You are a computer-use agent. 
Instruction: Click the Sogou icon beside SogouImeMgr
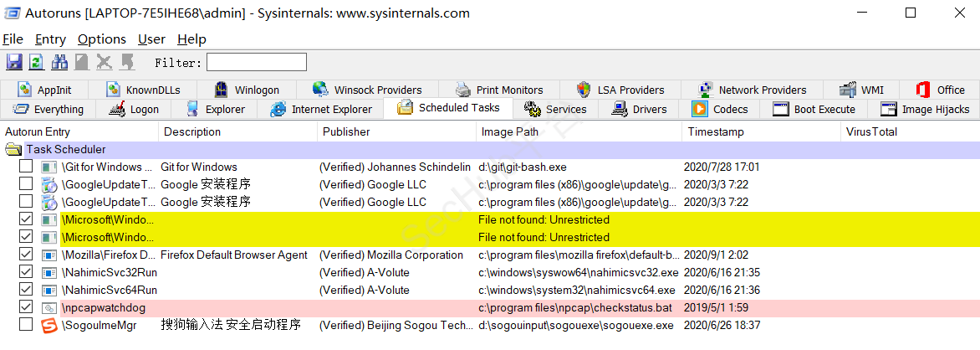point(48,326)
